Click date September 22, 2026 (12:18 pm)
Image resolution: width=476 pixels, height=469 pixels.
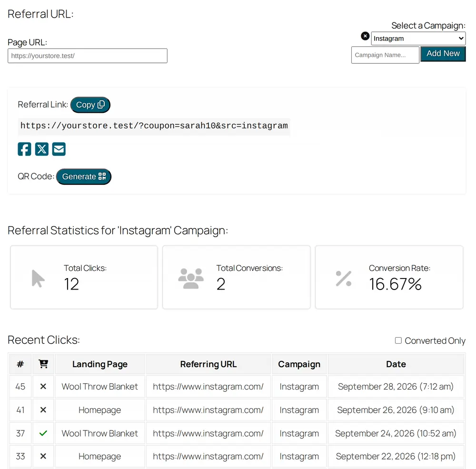coord(396,456)
